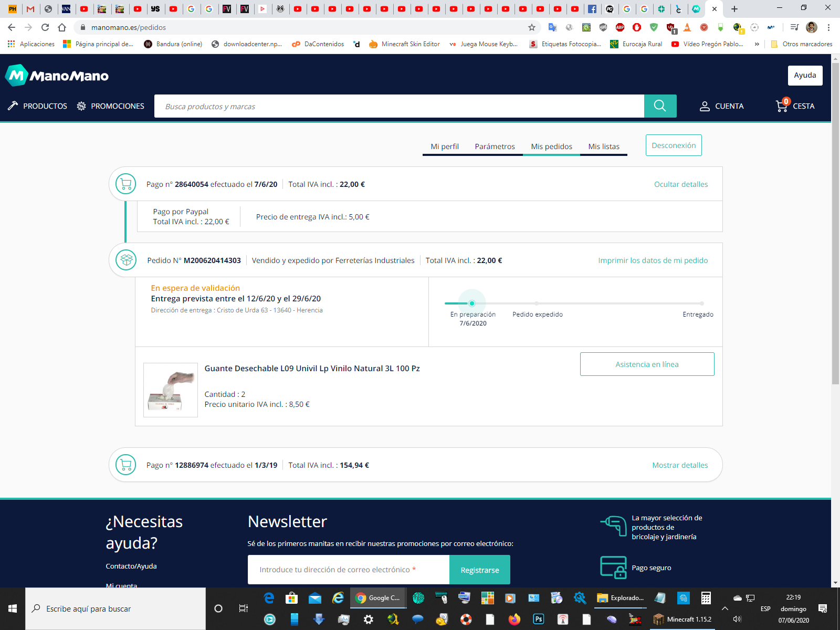Click the ManoMano logo icon
This screenshot has height=630, width=840.
click(x=16, y=76)
